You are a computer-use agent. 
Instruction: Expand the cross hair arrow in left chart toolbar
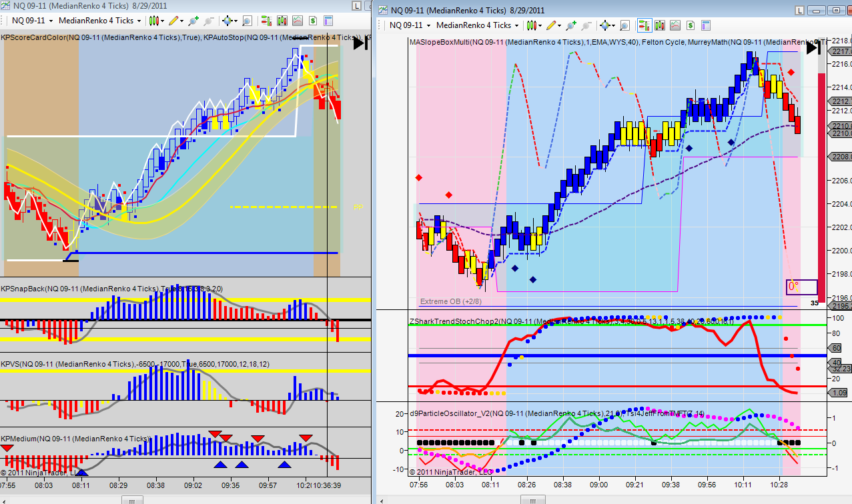(x=236, y=21)
